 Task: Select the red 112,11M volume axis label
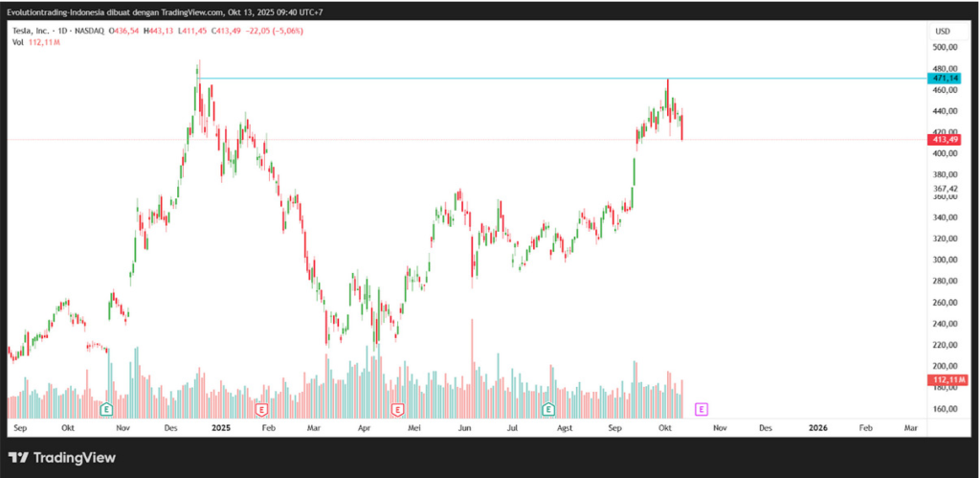coord(946,380)
